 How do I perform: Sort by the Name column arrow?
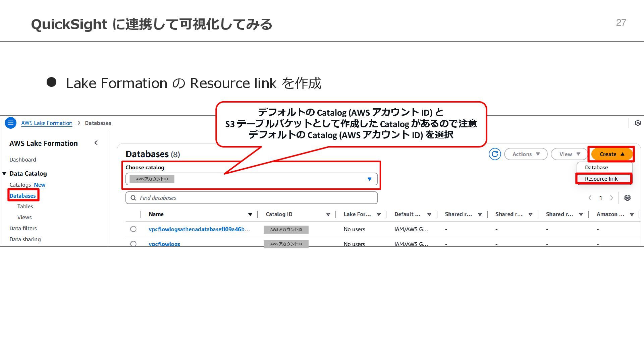(250, 215)
